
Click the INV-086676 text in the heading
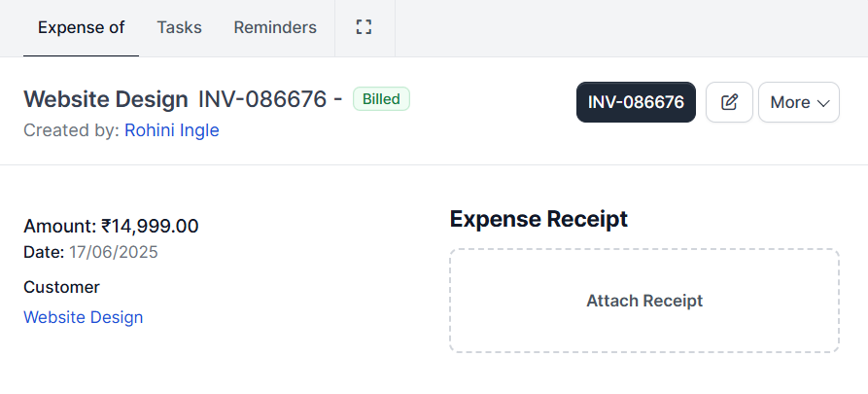coord(262,99)
